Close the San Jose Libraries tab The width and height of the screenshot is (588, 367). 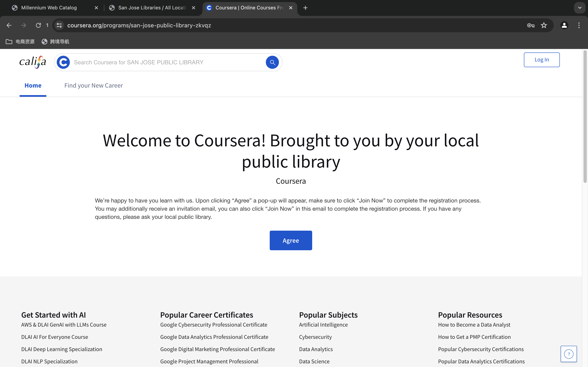(x=194, y=8)
